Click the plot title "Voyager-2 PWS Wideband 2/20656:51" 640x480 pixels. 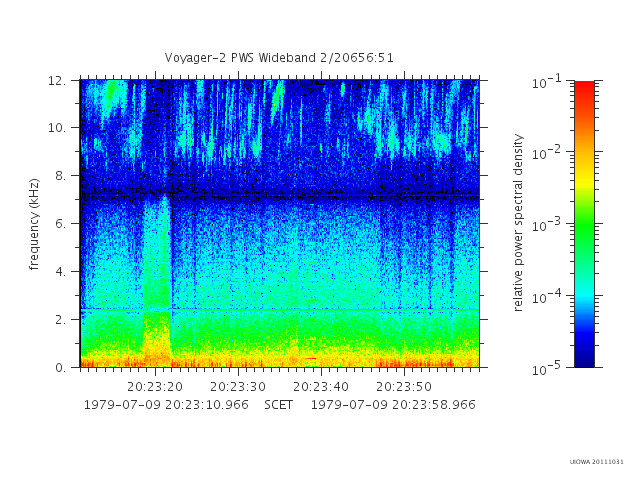coord(279,58)
